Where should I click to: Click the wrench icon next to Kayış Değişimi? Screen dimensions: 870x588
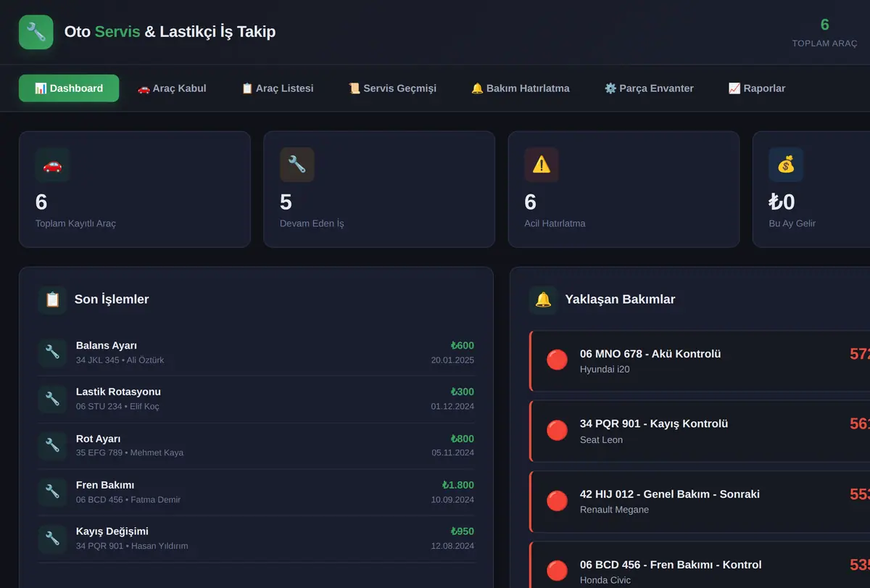click(52, 538)
